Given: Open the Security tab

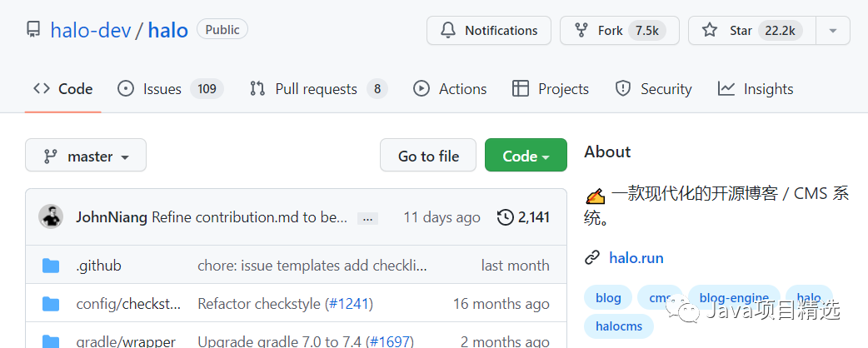Looking at the screenshot, I should [x=653, y=89].
